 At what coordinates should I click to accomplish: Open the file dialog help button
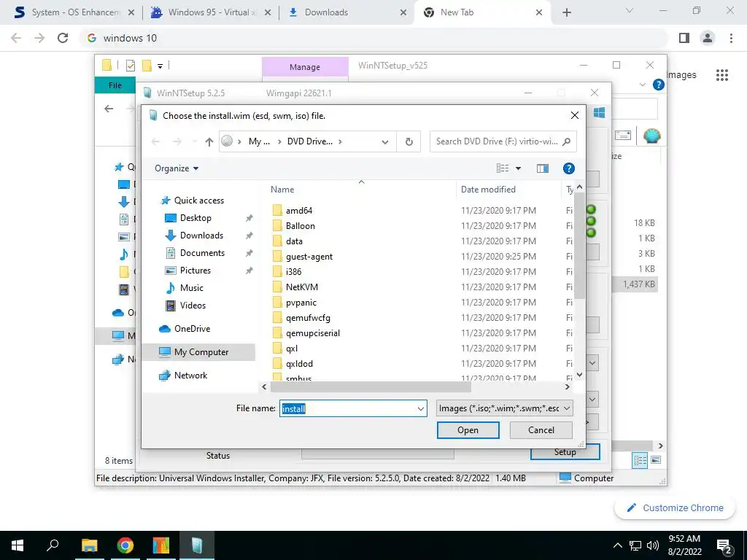coord(568,168)
